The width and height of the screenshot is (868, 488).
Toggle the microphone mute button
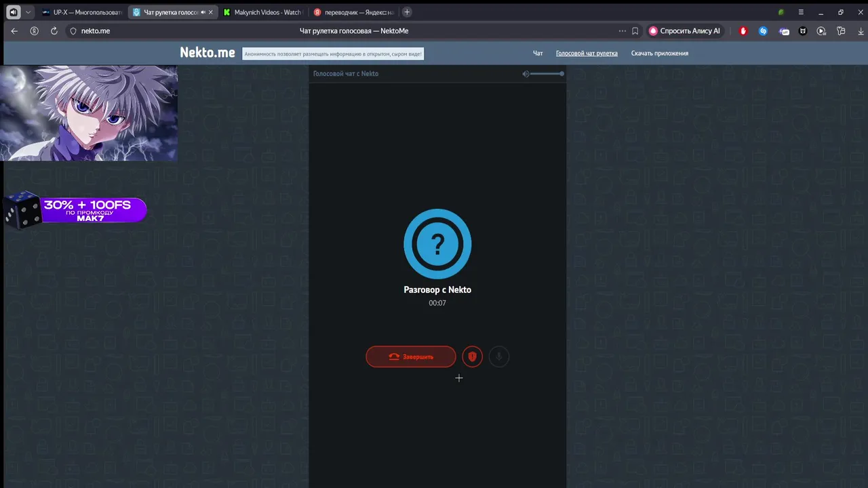tap(499, 357)
